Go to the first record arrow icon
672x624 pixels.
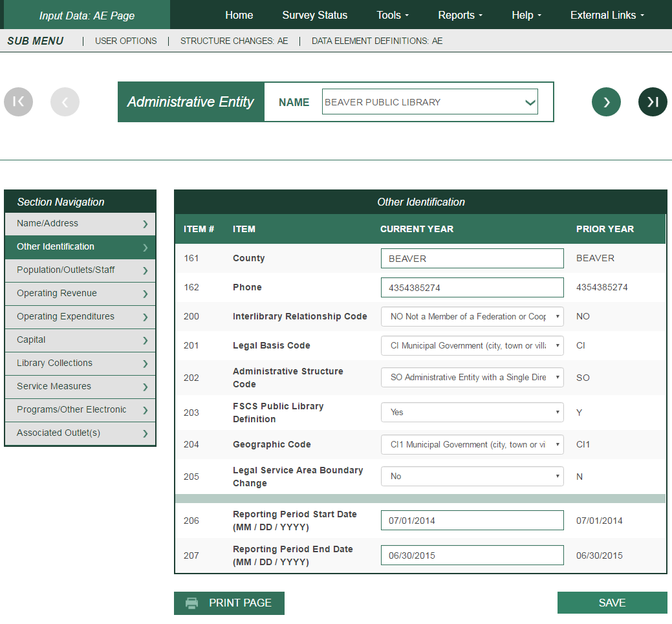18,102
